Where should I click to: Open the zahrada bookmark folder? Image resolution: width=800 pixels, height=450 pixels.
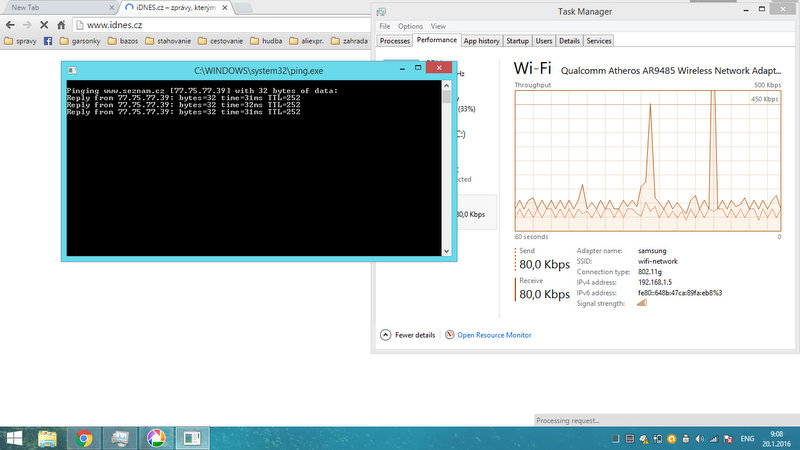coord(349,41)
